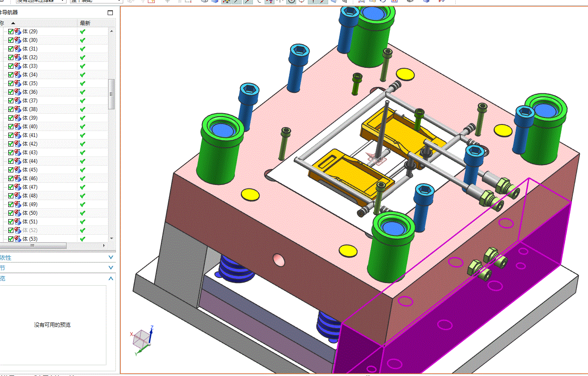Select the tree item labeled 体 (43)

(x=30, y=153)
